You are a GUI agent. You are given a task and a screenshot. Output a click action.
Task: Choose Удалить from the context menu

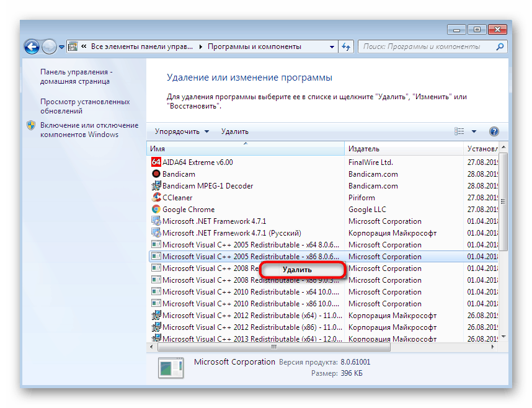coord(303,270)
